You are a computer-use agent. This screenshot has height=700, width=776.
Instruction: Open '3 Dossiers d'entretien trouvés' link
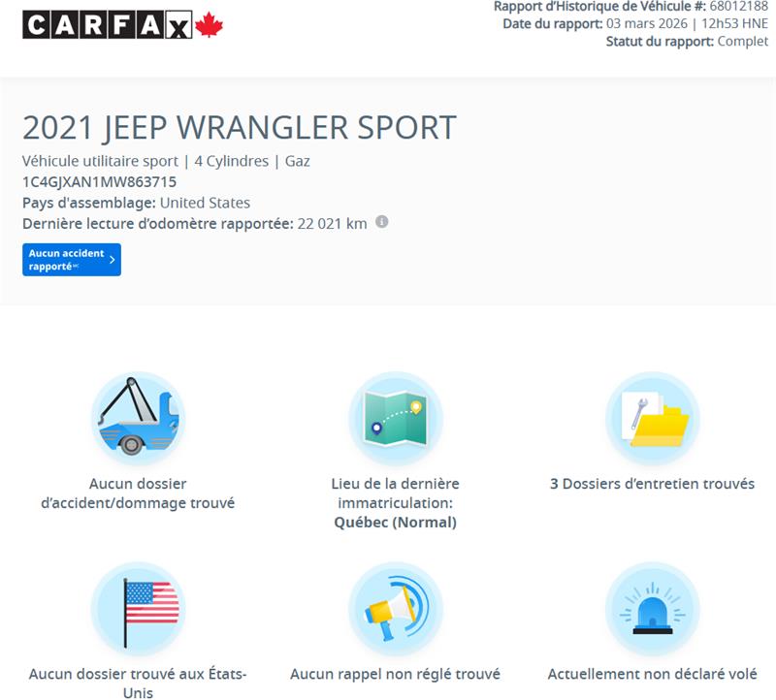[652, 484]
